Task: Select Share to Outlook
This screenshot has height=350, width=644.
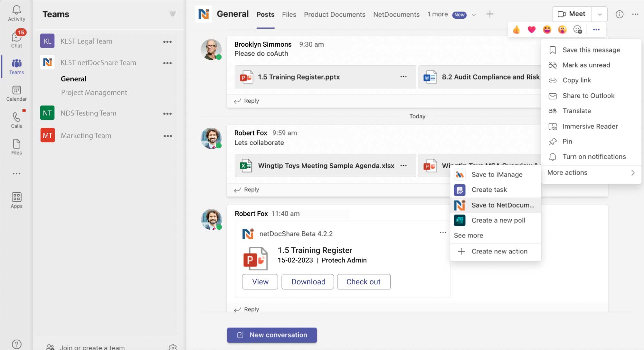Action: (591, 96)
